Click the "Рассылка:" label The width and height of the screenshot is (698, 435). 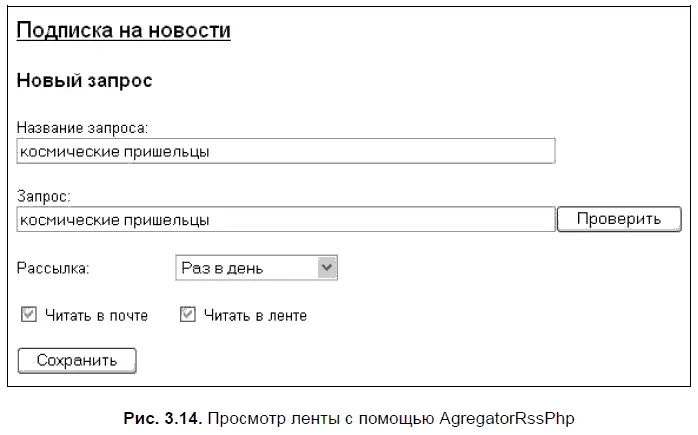[x=53, y=269]
